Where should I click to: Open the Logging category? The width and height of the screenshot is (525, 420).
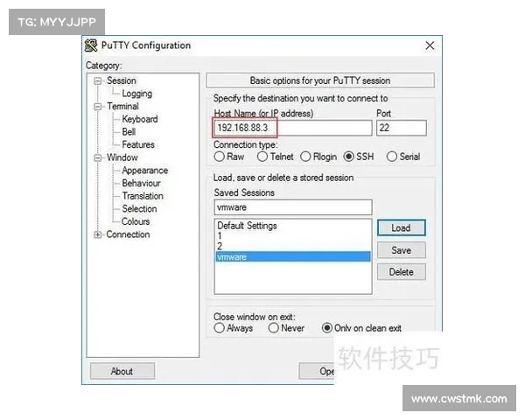click(x=137, y=94)
